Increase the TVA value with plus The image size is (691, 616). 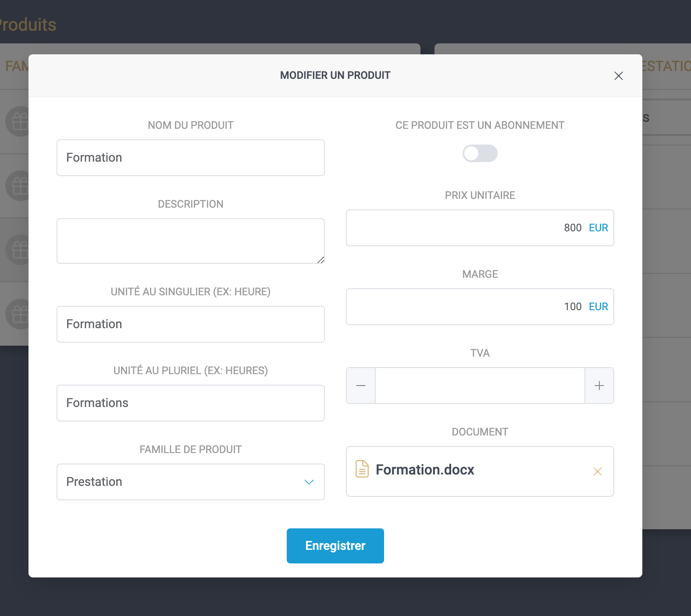(x=599, y=386)
